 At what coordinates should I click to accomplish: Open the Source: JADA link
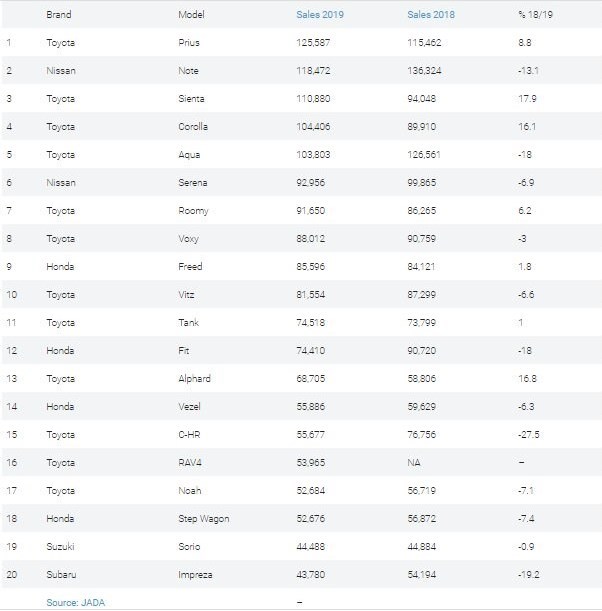click(x=76, y=602)
